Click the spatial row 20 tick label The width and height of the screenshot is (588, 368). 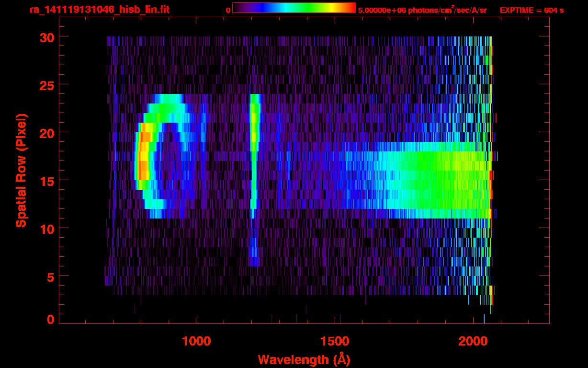click(46, 133)
